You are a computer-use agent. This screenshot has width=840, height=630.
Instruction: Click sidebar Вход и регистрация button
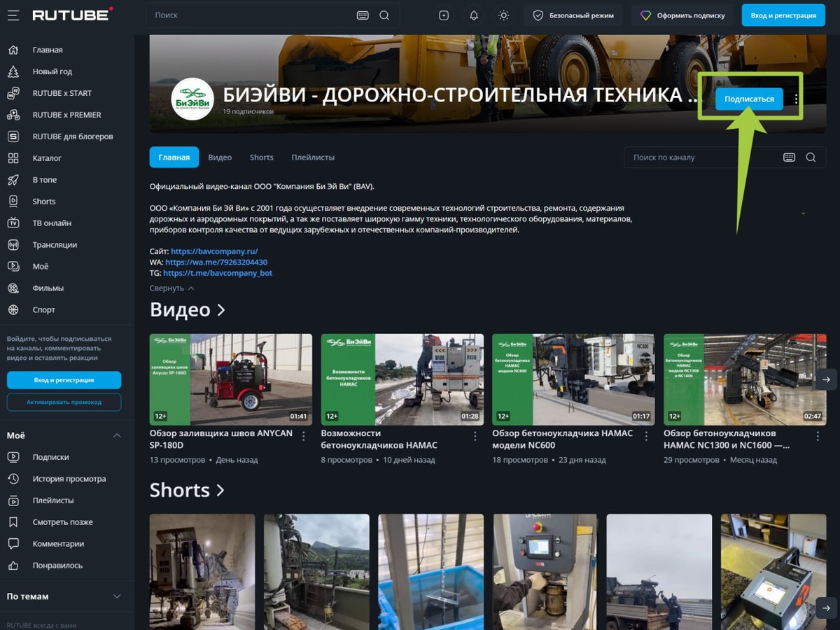tap(64, 380)
